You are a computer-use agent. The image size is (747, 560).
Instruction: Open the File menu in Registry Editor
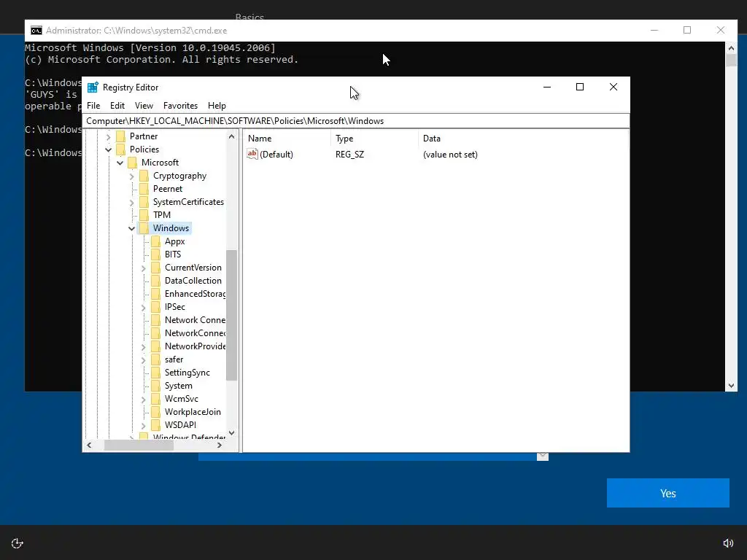click(x=93, y=106)
